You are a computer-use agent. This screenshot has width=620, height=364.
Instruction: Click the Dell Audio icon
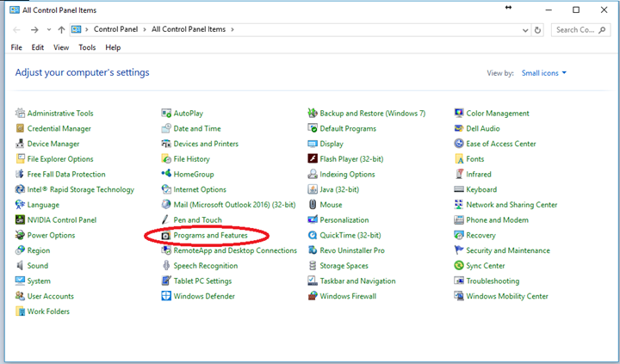coord(459,128)
